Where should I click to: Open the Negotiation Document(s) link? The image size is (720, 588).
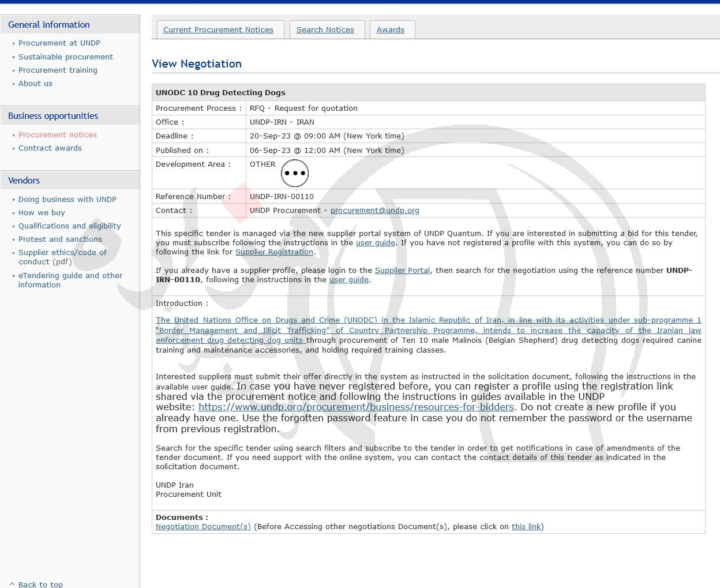(203, 527)
